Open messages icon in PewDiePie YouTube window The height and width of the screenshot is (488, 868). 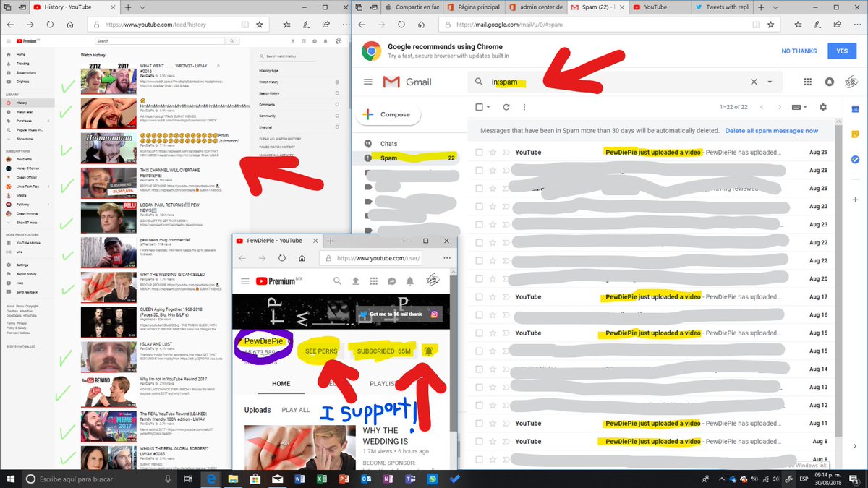point(391,281)
